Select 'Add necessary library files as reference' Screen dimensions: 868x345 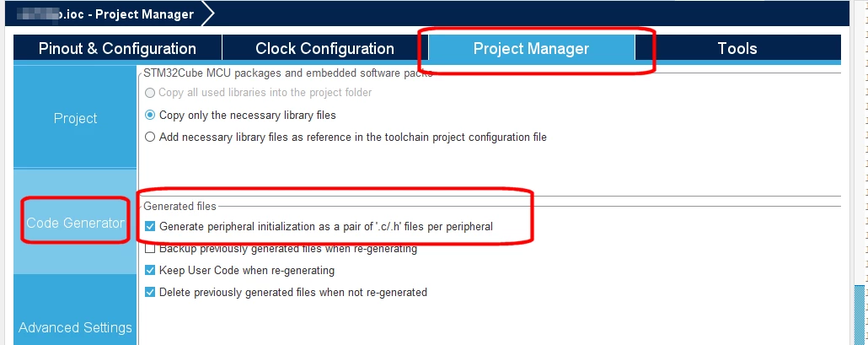point(150,137)
